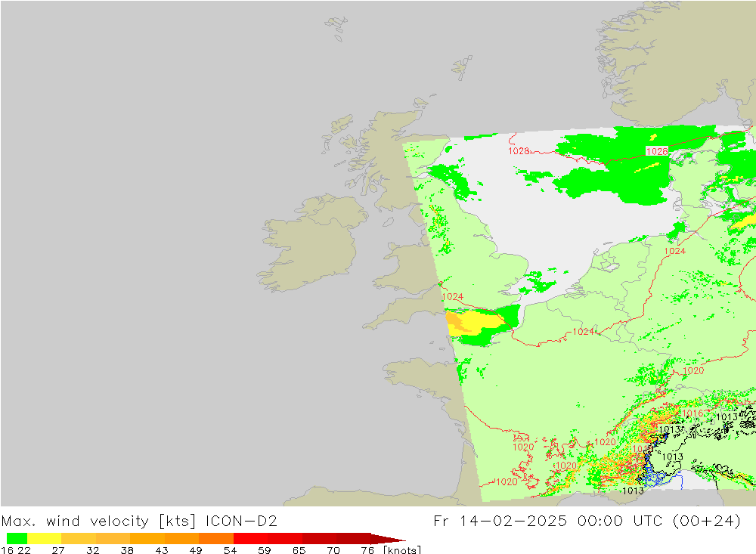Pick the 27–32 knots legend color block
Screen dimensions: 756x554
(79, 538)
